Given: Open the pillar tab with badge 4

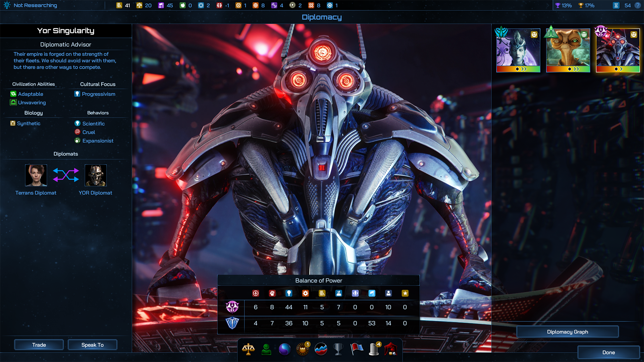Looking at the screenshot, I should 374,349.
